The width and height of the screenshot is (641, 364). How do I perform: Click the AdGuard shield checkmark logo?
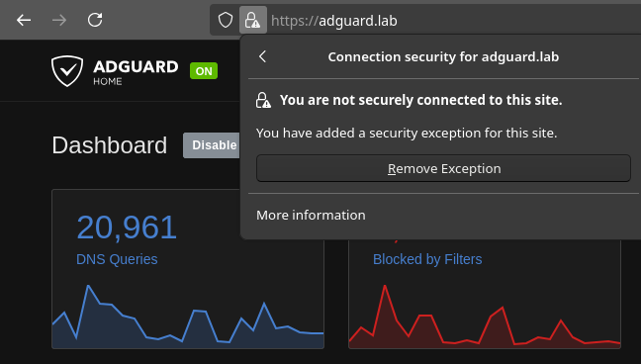pyautogui.click(x=67, y=71)
